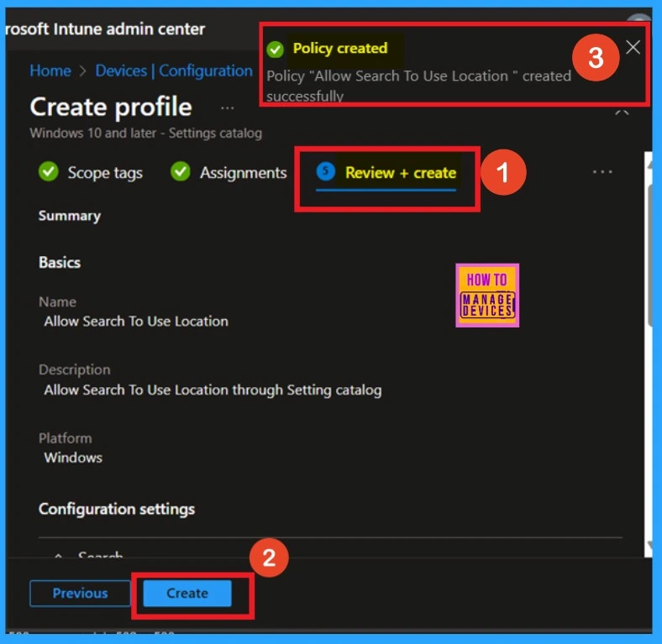662x644 pixels.
Task: Open the ellipsis menu beside Create profile
Action: pos(227,108)
